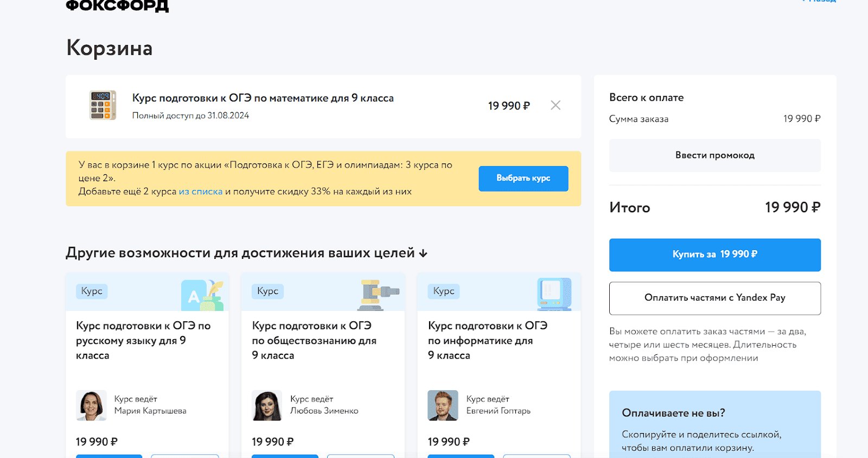
Task: Click Любовь Зименко's teacher photo
Action: 267,405
